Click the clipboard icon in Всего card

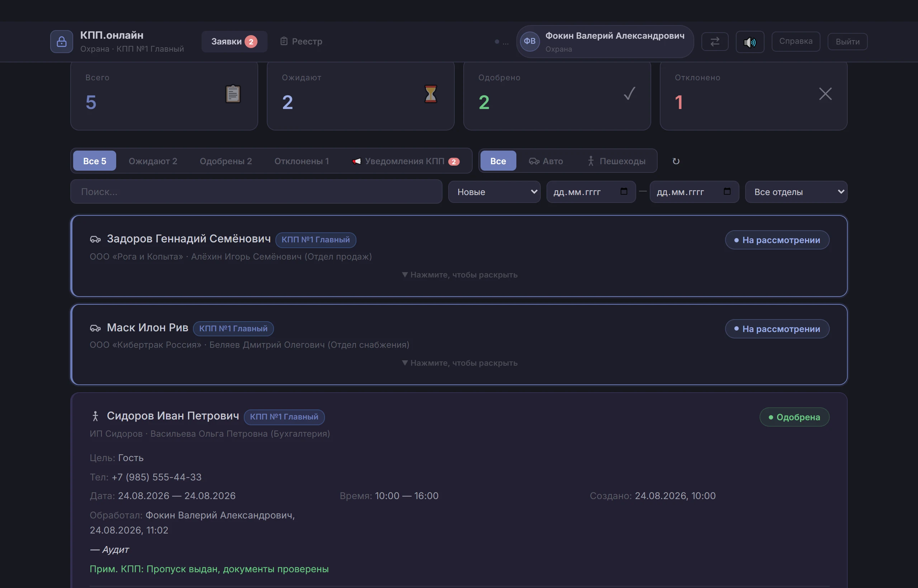233,94
